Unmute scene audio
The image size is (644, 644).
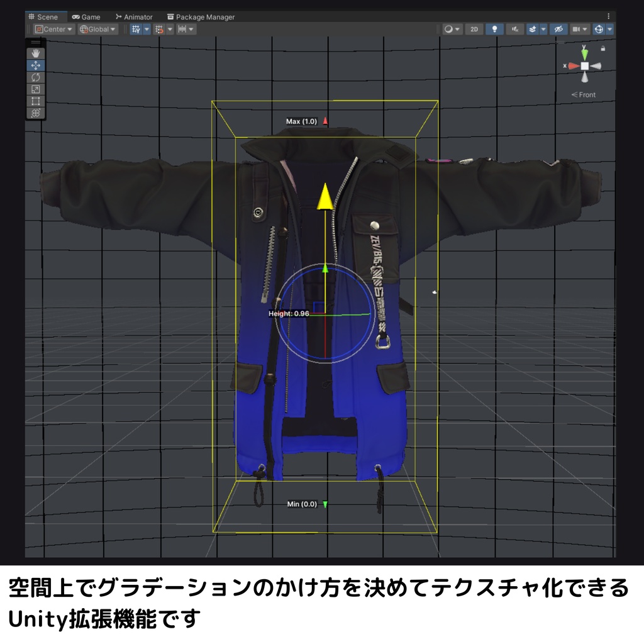tap(514, 29)
